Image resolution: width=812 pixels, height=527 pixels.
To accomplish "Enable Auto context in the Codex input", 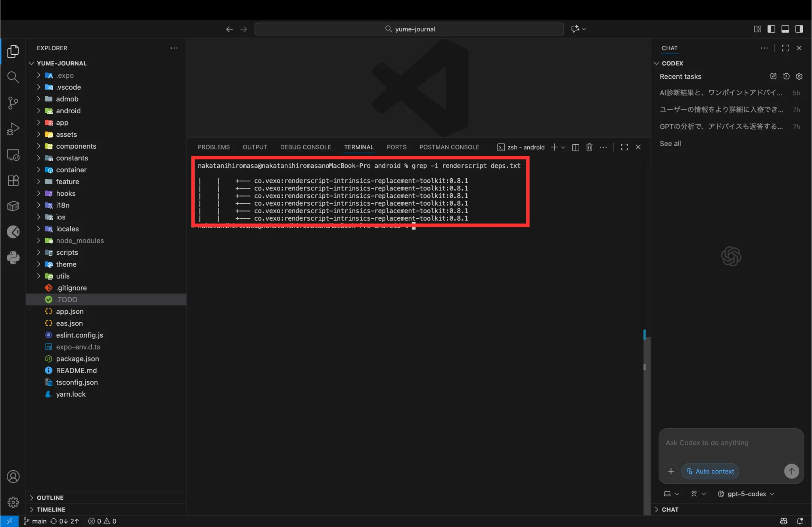I will (x=710, y=471).
